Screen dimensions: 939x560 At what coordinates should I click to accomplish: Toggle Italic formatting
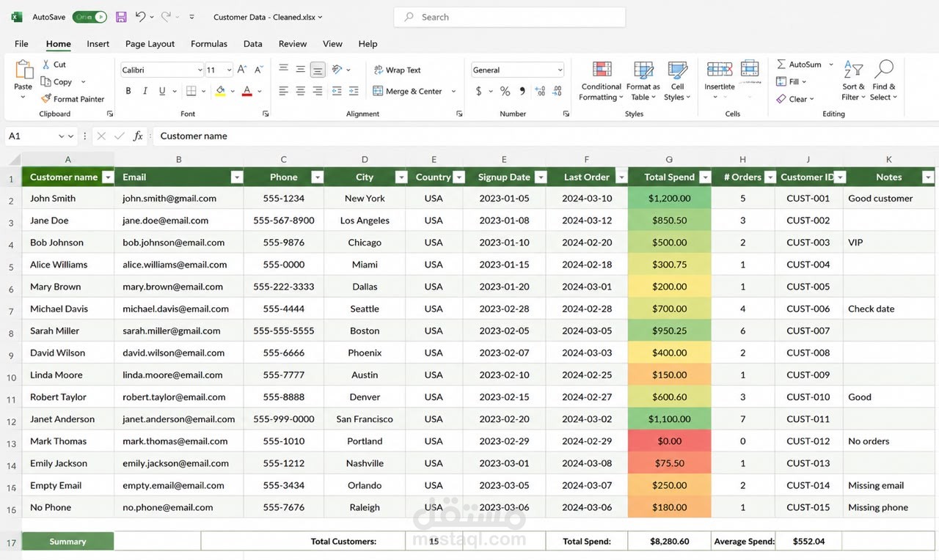tap(145, 91)
